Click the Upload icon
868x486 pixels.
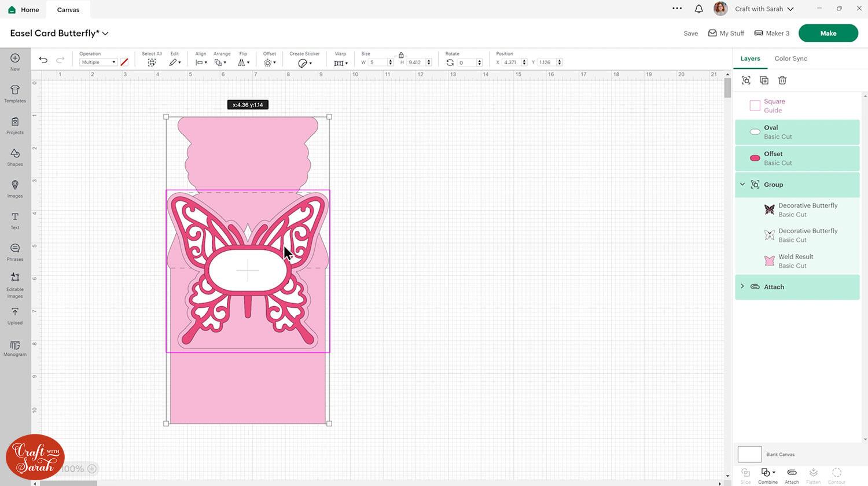point(15,315)
